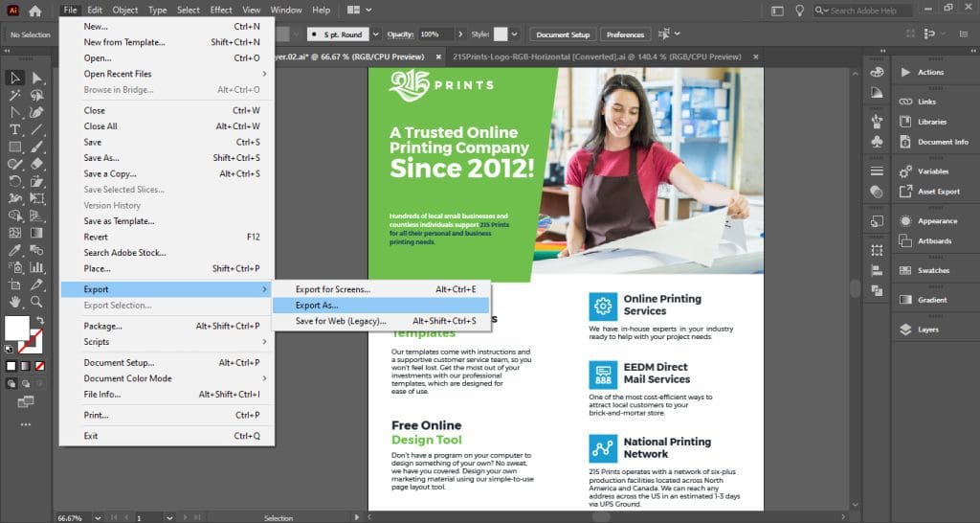Screen dimensions: 980x523
Task: Expand the Scripts submenu
Action: [x=264, y=342]
